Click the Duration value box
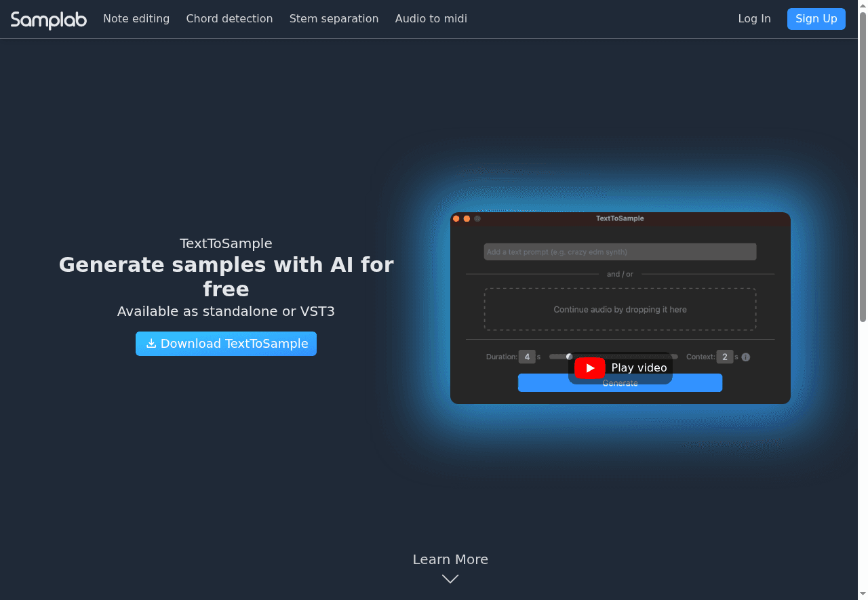 pos(527,357)
